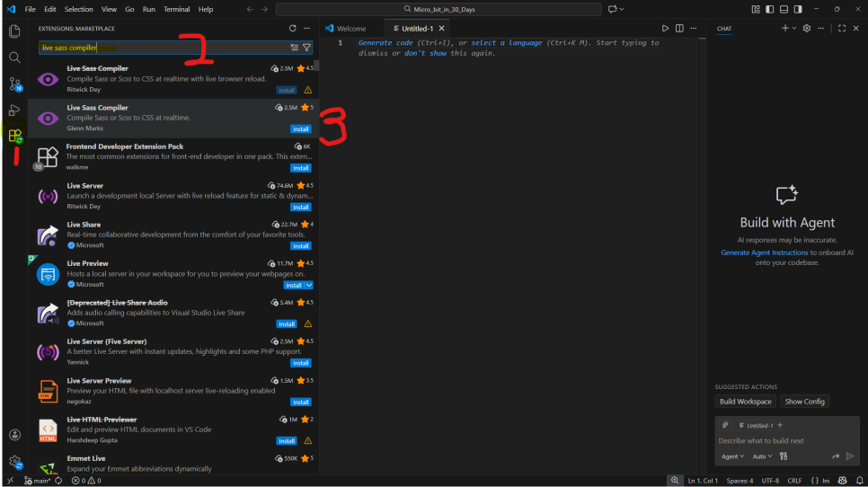Open the Selection menu
Screen dimensions: 868x487
[x=78, y=9]
